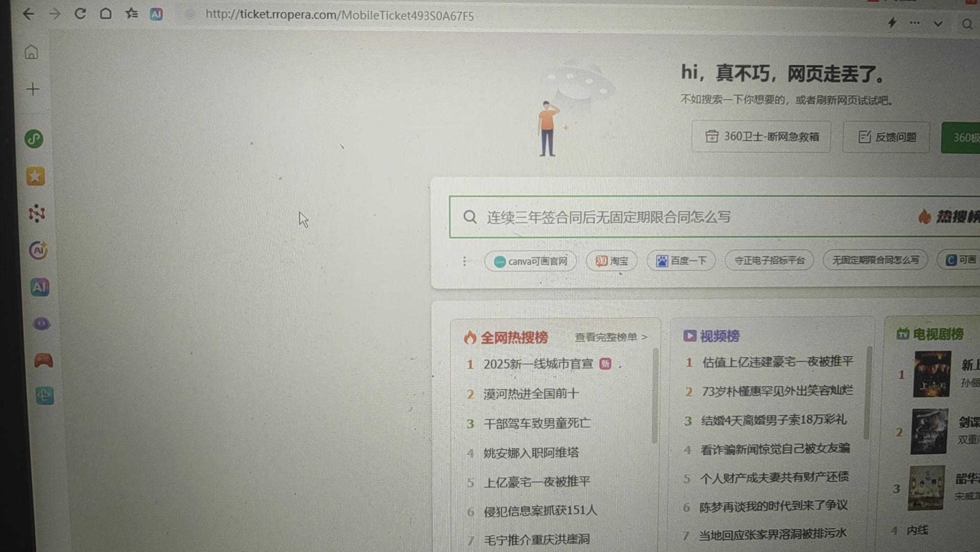Image resolution: width=980 pixels, height=552 pixels.
Task: Open the green circular app icon in the sidebar
Action: 34,139
